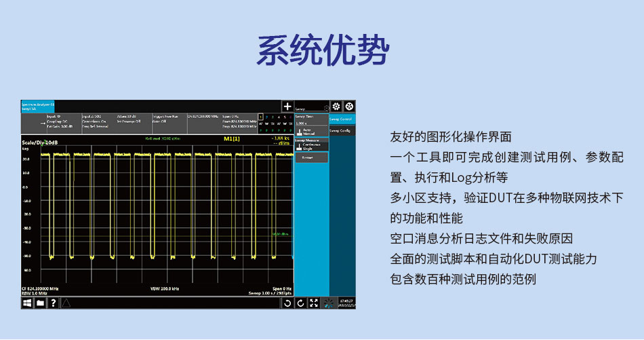The width and height of the screenshot is (644, 340).
Task: Switch to the Sweep Control tab
Action: [x=341, y=119]
